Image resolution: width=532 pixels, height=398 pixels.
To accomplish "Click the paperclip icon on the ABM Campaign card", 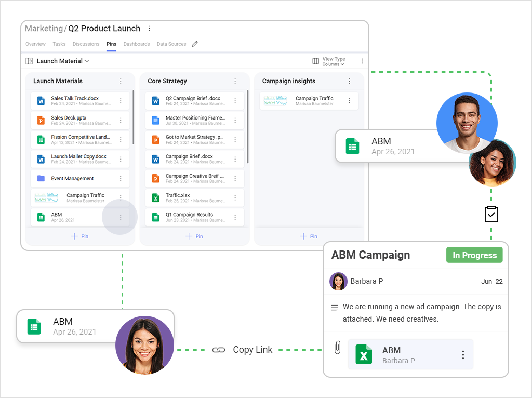I will (337, 347).
